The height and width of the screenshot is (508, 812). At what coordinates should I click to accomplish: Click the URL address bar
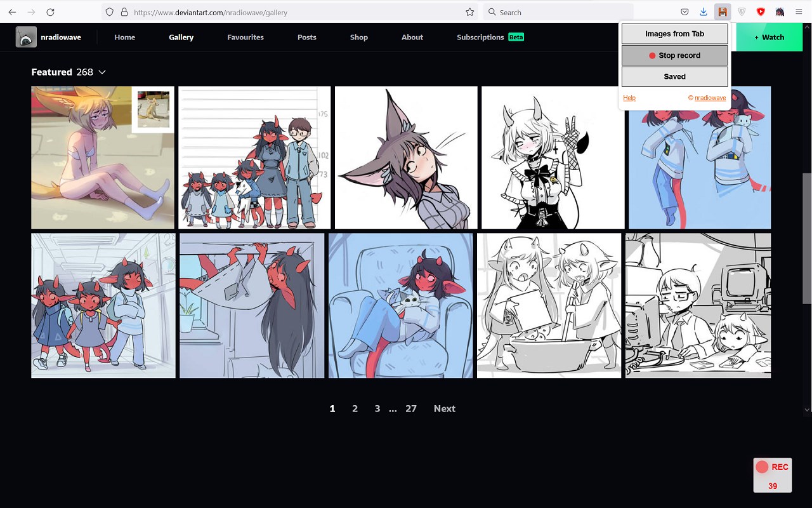tap(289, 12)
